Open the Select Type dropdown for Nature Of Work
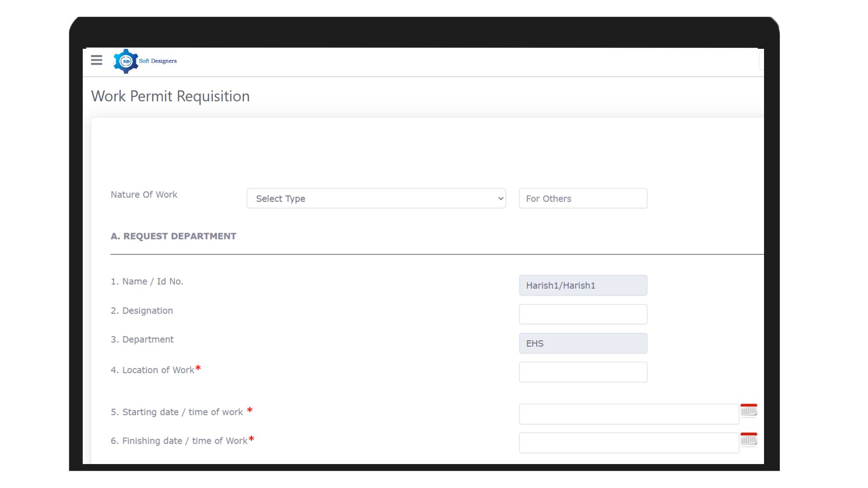 pyautogui.click(x=376, y=198)
